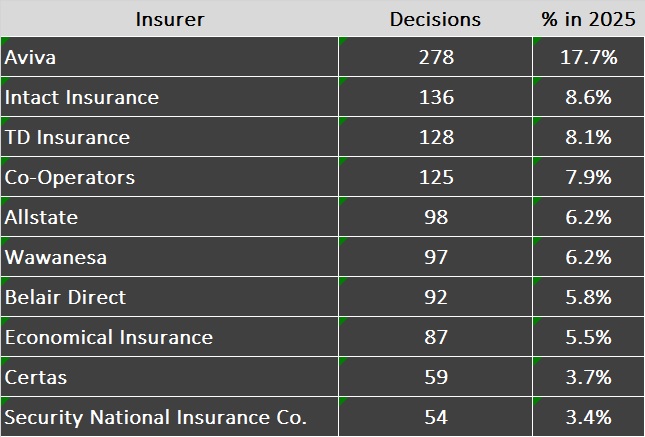Select the Certas cell
This screenshot has height=437, width=645.
169,377
